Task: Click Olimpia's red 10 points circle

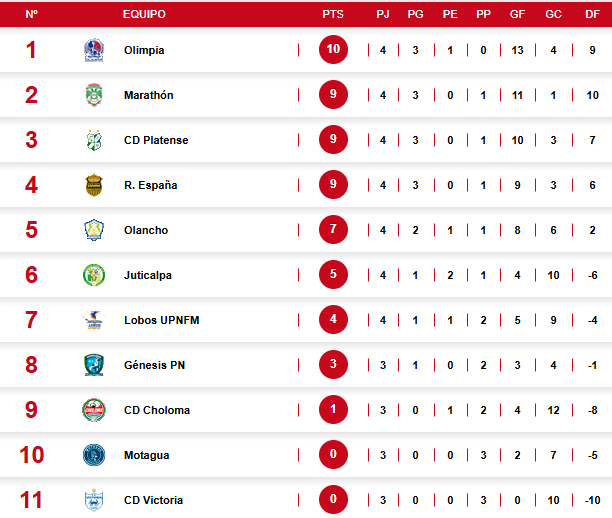Action: tap(334, 50)
